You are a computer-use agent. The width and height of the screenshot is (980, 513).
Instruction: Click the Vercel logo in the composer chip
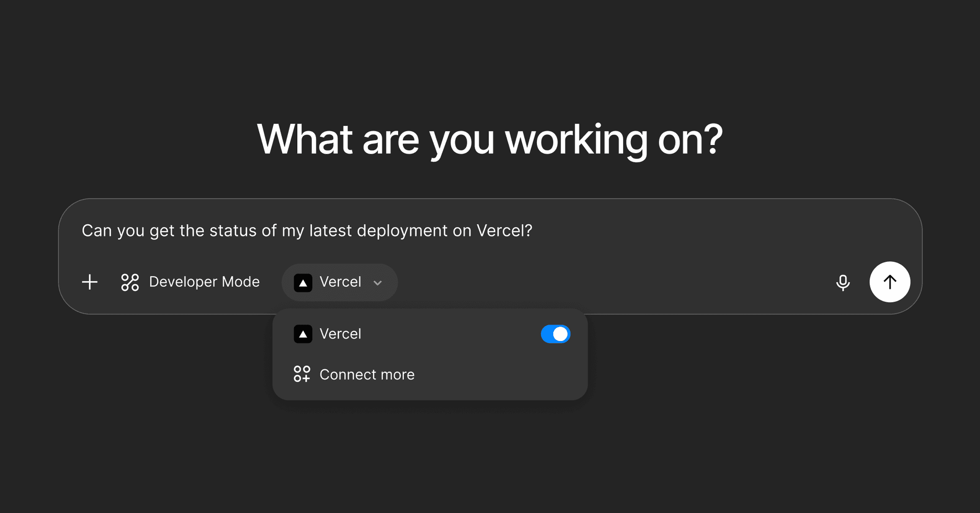click(x=303, y=282)
